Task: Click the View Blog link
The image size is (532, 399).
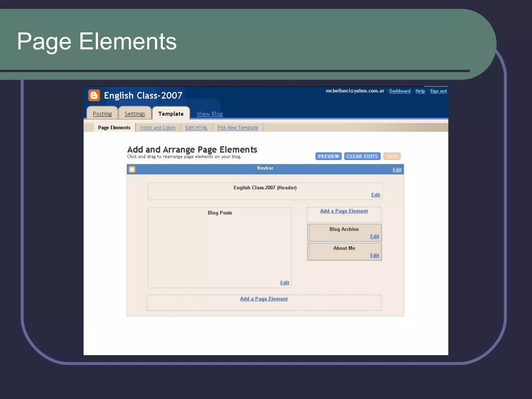Action: click(209, 114)
